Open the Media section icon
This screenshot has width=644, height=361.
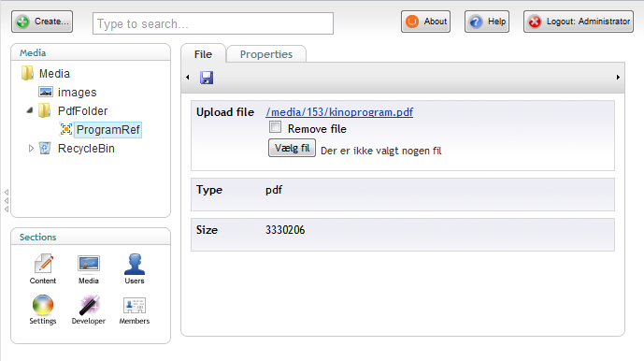(88, 269)
